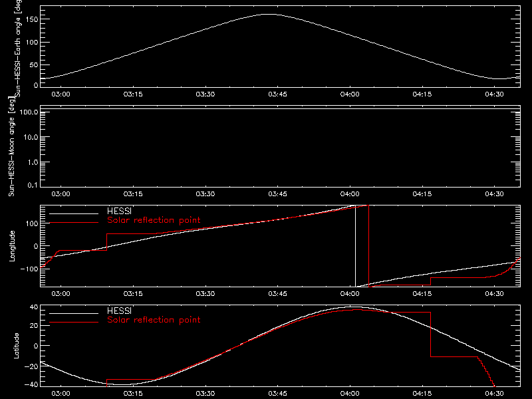Screen dimensions: 532x399
Task: Click the -40 tick on Latitude plot
Action: pyautogui.click(x=31, y=384)
